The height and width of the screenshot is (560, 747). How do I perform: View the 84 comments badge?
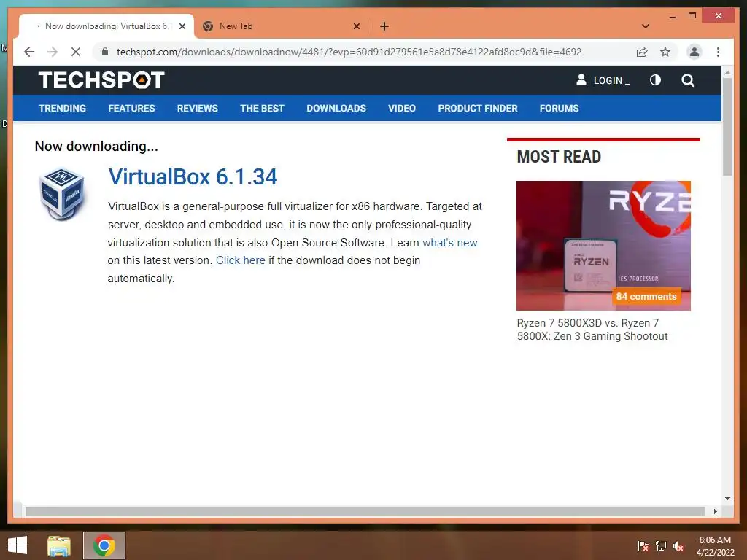[646, 296]
